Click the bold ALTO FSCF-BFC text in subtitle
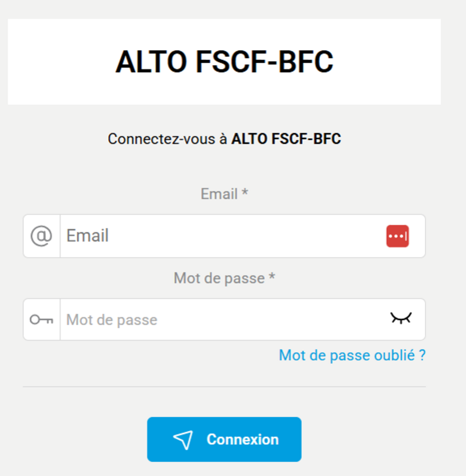Image resolution: width=466 pixels, height=476 pixels. [x=286, y=139]
